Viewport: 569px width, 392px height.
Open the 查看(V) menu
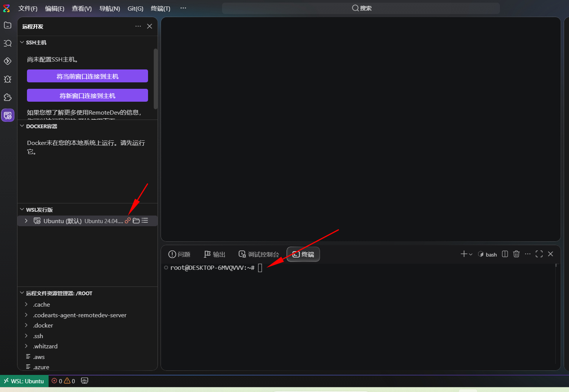tap(82, 8)
